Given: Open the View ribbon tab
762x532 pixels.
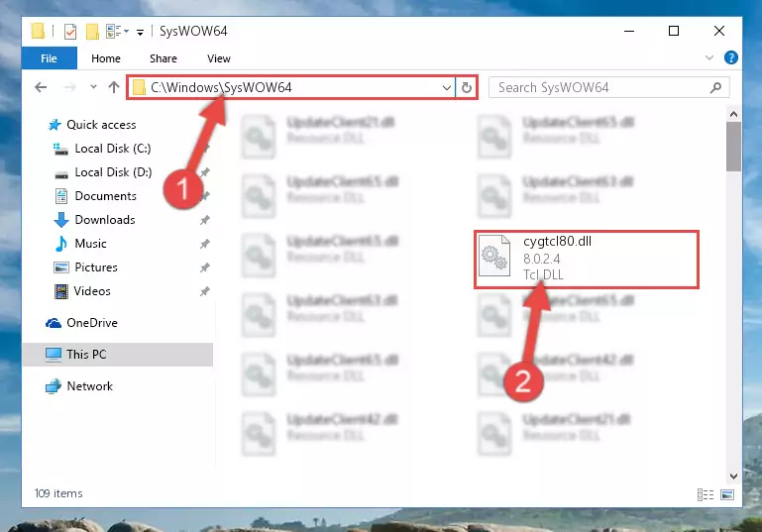Looking at the screenshot, I should tap(219, 58).
